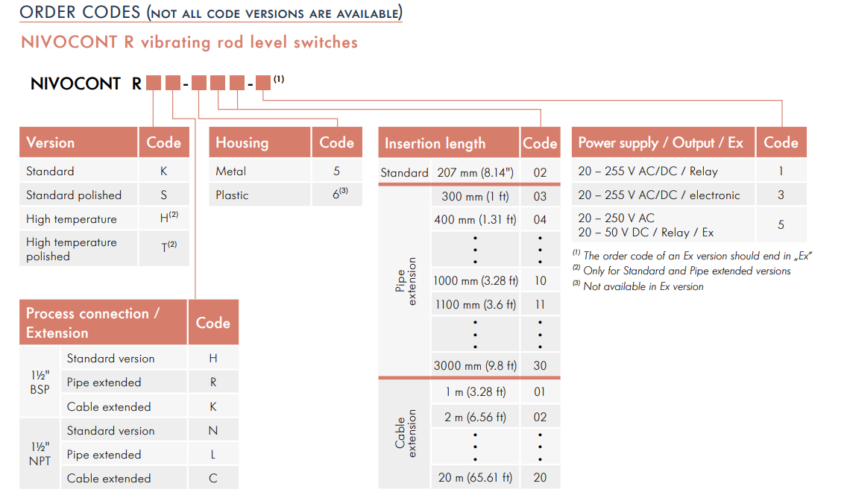Click insertion length code "30"
This screenshot has height=504, width=847.
click(540, 366)
